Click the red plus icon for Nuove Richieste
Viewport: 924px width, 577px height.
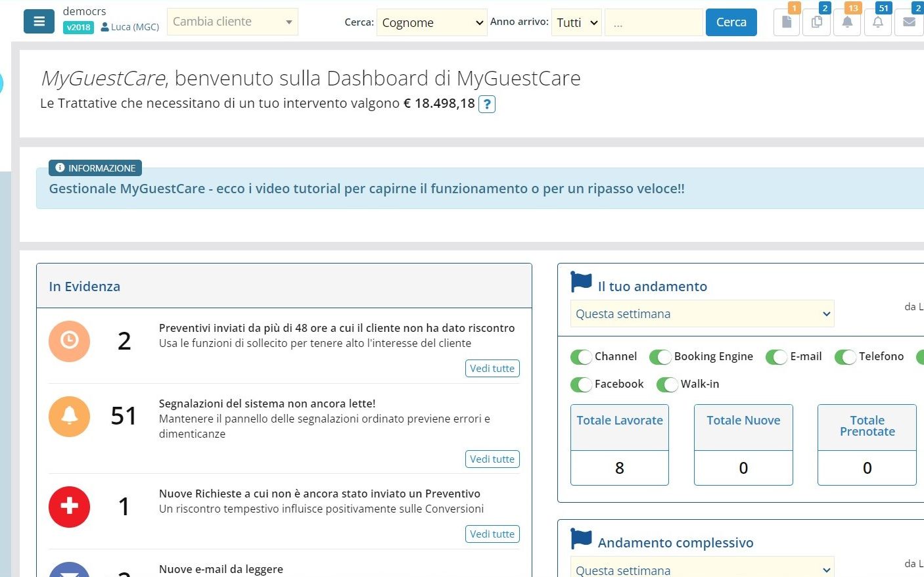coord(69,507)
